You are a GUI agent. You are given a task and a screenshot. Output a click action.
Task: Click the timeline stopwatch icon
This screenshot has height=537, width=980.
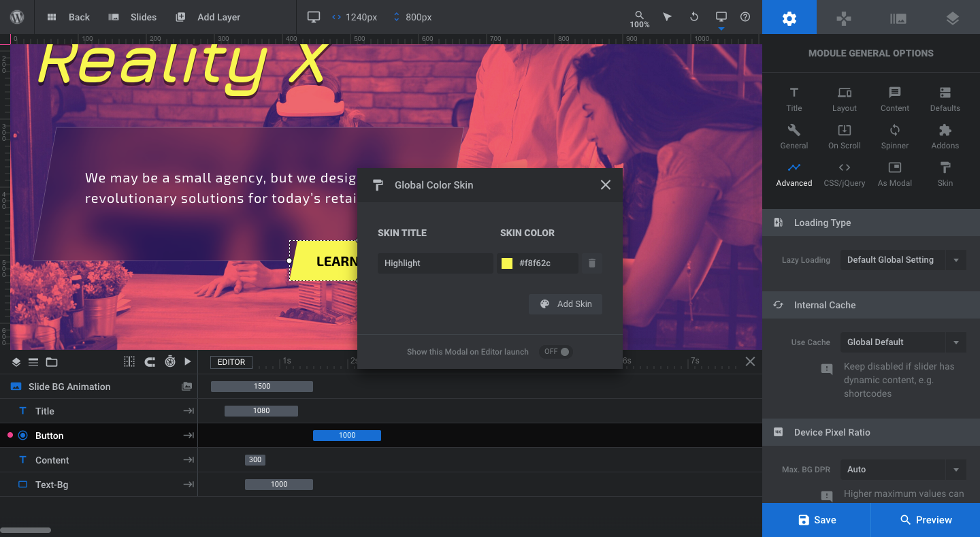pyautogui.click(x=170, y=362)
